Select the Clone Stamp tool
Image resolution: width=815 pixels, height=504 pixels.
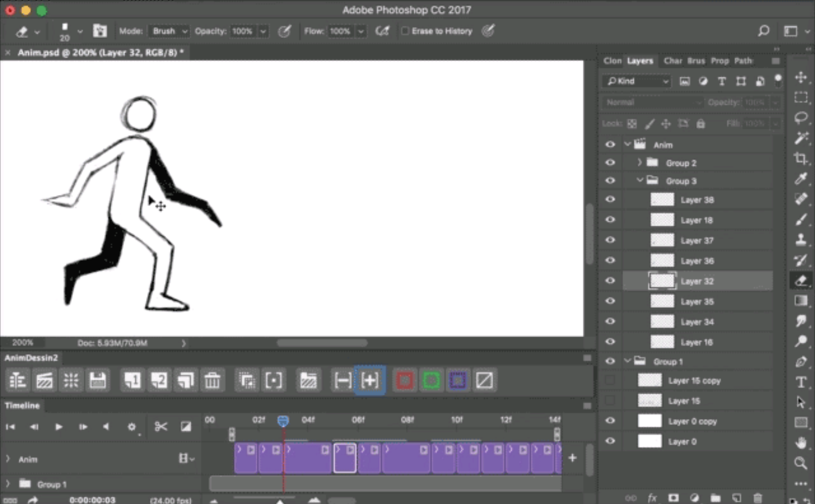point(801,240)
